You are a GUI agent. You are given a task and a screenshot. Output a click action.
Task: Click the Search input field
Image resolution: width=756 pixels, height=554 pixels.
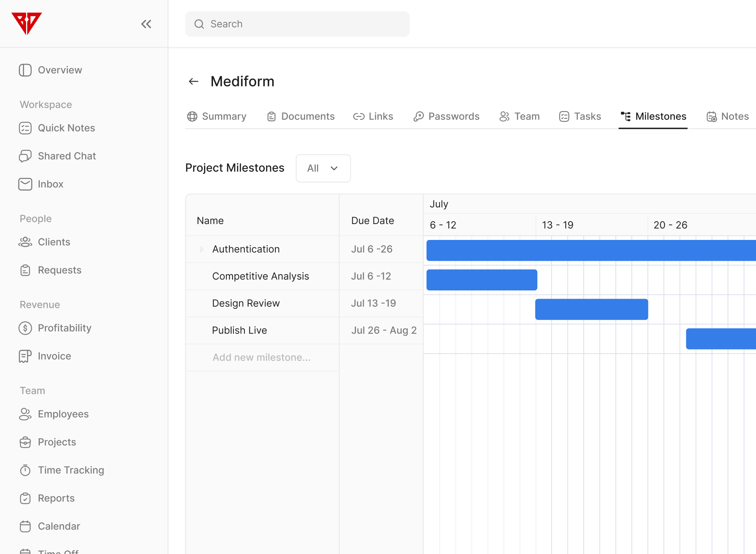click(297, 24)
